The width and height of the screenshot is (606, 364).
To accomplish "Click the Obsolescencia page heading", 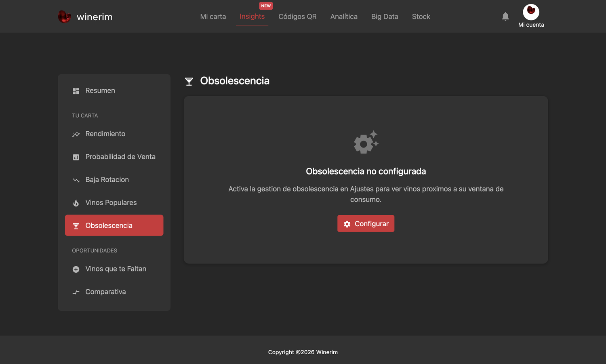I will point(235,81).
